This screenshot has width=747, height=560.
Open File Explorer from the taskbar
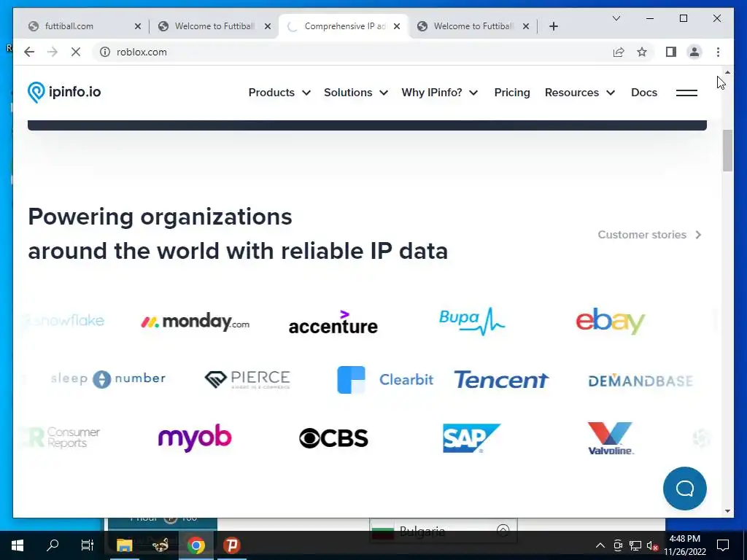pos(124,545)
